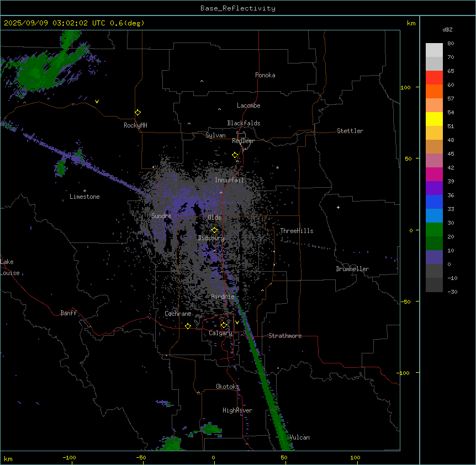Click the ThreeHills label
Image resolution: width=476 pixels, height=465 pixels.
coord(297,231)
